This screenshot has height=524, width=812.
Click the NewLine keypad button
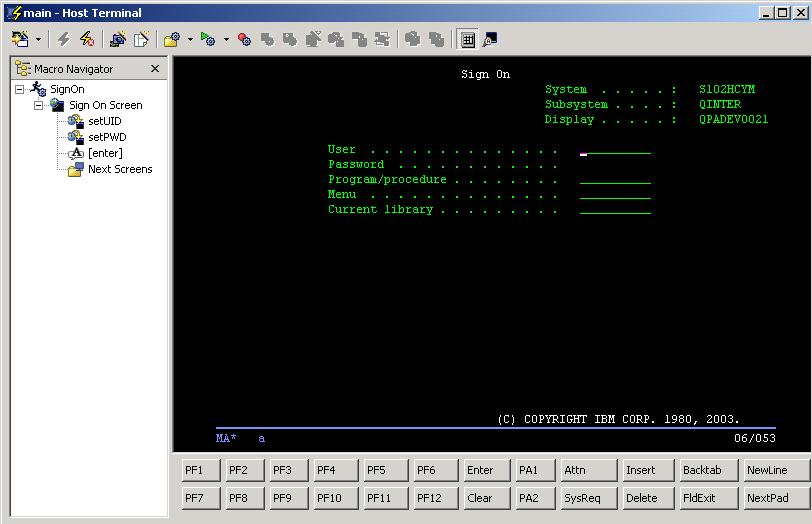(777, 470)
